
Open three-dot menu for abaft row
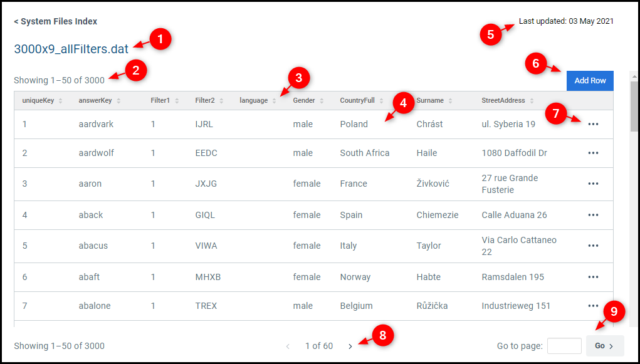point(593,277)
